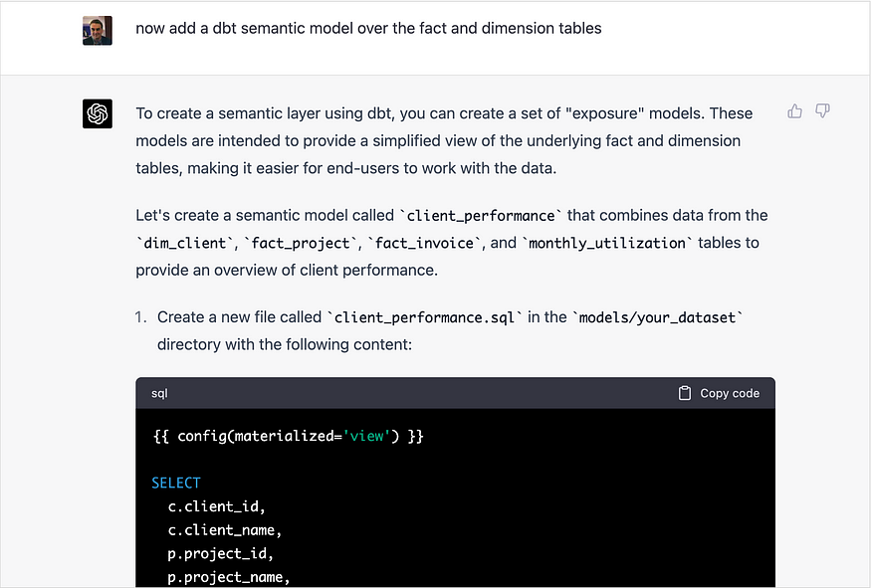The image size is (871, 588).
Task: Click the thumbs up icon
Action: (795, 111)
